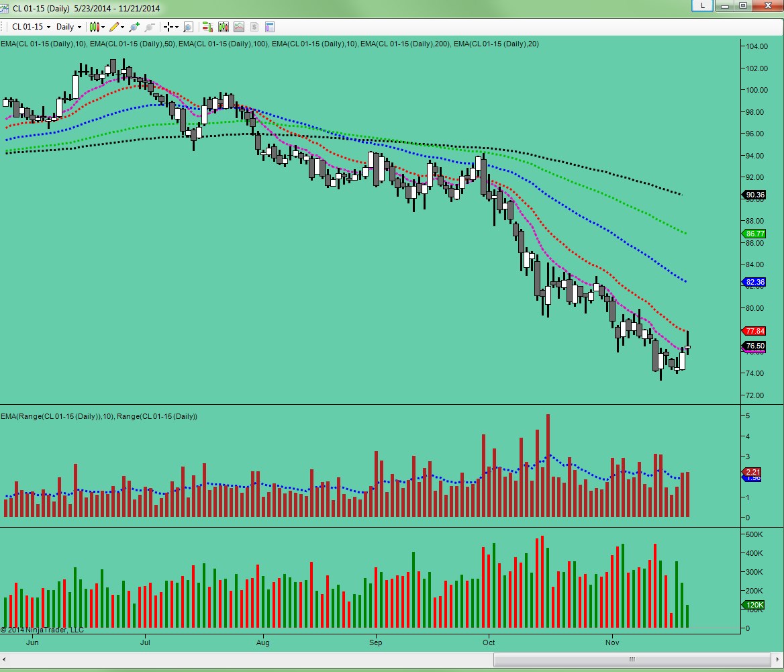This screenshot has height=672, width=784.
Task: Click the EMA(Range(CL 01-15 (Daily)),10) panel label
Action: (x=58, y=416)
